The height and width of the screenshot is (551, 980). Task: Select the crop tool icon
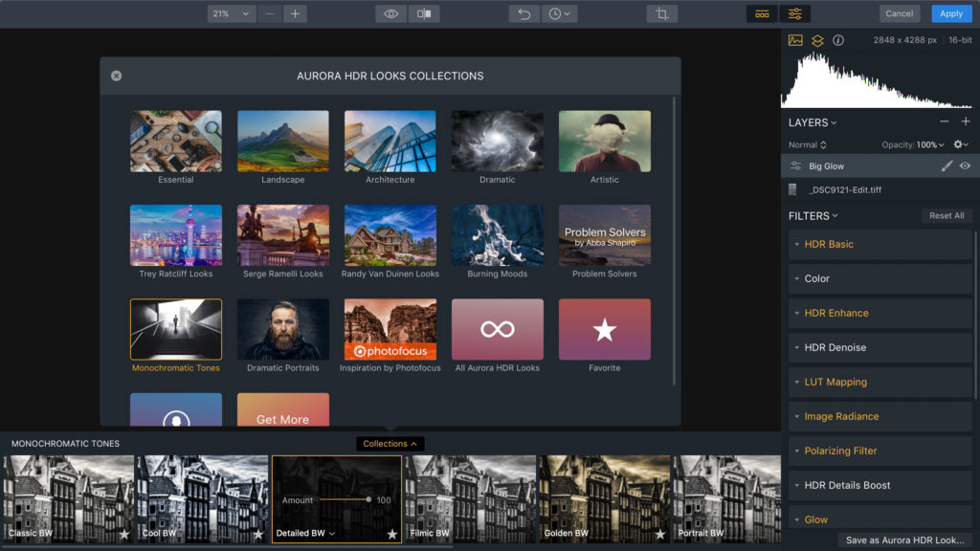[662, 13]
